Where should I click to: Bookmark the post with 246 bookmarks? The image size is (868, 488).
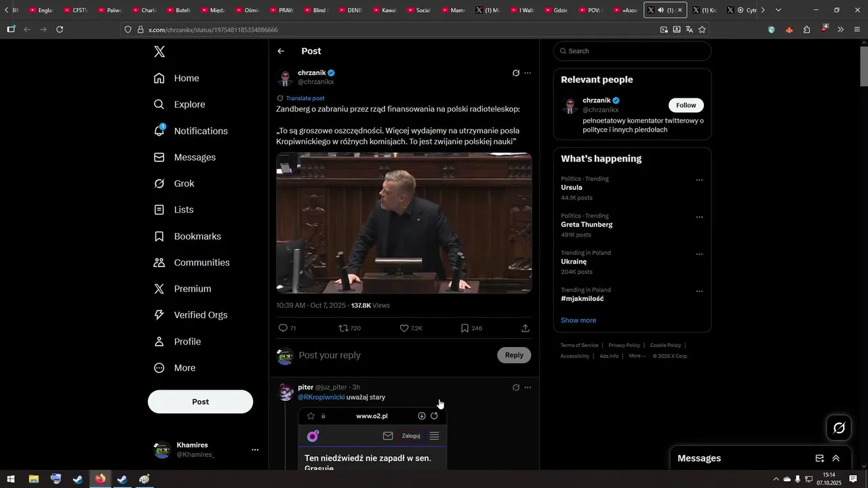click(x=465, y=328)
